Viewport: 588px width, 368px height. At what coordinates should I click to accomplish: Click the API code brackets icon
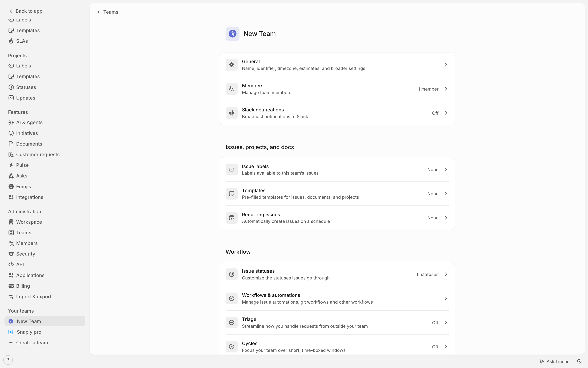pos(11,265)
